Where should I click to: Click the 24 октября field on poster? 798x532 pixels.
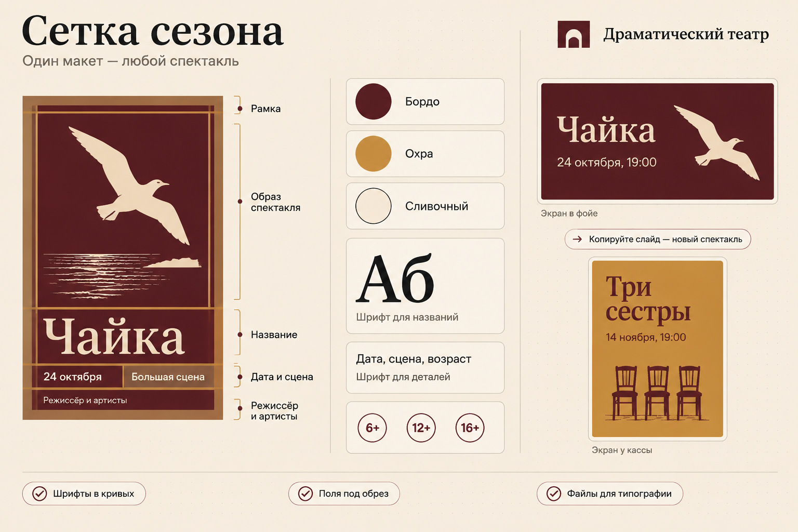coord(77,377)
